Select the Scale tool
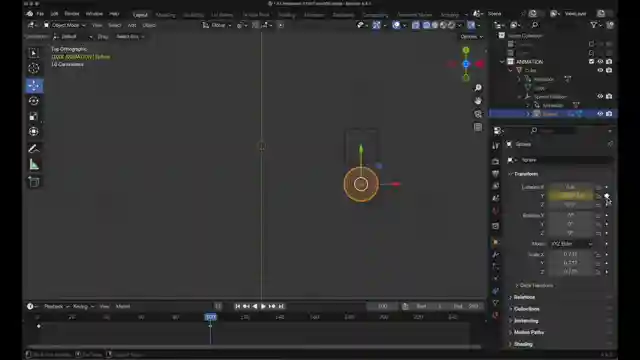 click(34, 116)
